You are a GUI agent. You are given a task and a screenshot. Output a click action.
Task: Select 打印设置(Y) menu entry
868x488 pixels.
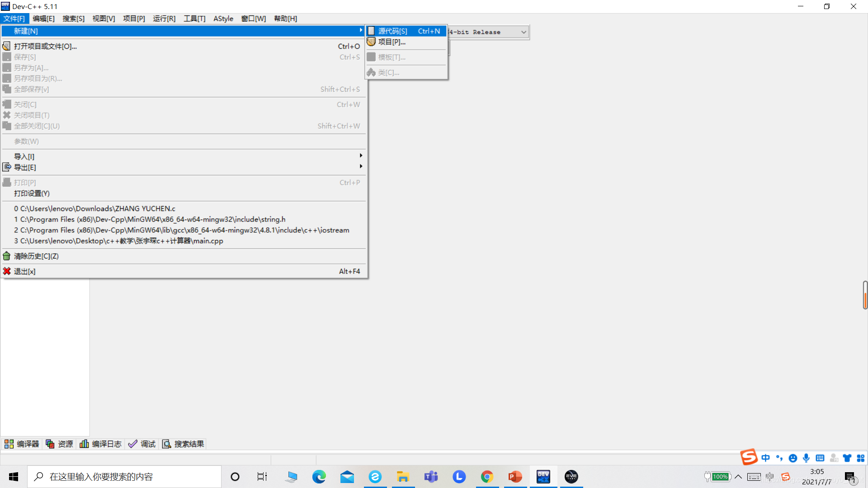(x=183, y=193)
